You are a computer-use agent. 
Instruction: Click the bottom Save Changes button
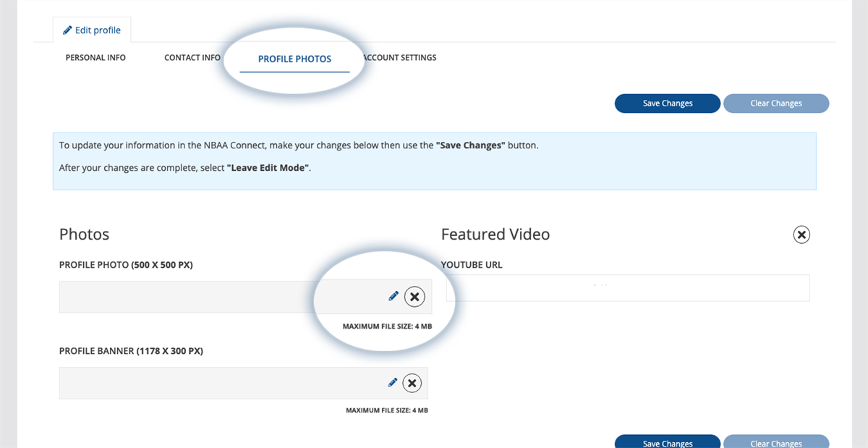[667, 442]
